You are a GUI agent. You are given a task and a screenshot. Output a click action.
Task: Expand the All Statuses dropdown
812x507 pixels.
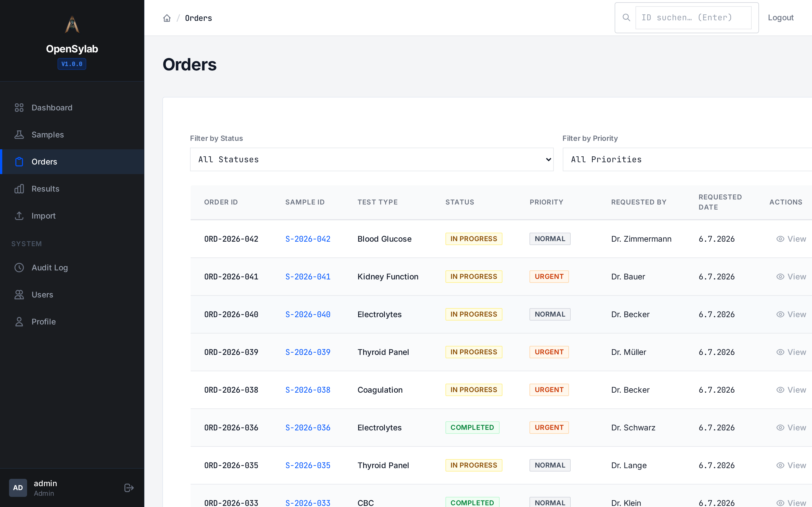pyautogui.click(x=371, y=160)
